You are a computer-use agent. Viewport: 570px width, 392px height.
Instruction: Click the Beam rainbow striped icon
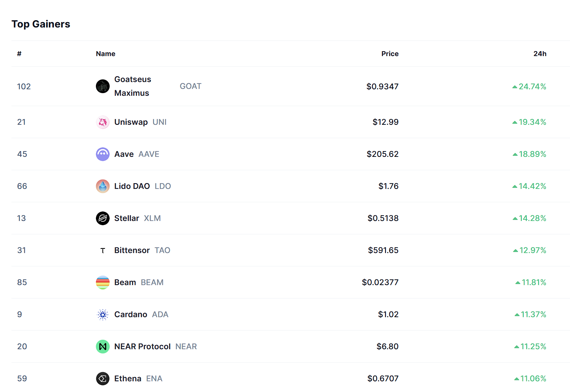pyautogui.click(x=103, y=282)
